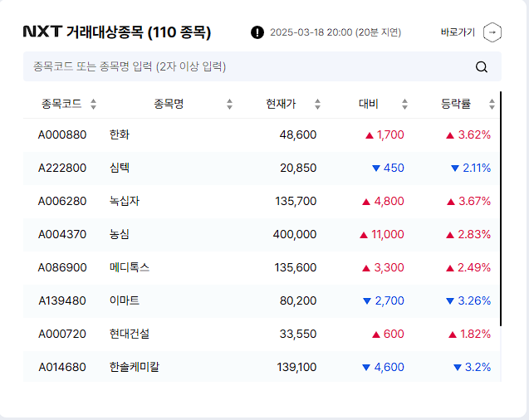Click the change value 4,800
The image size is (529, 420).
coord(389,201)
